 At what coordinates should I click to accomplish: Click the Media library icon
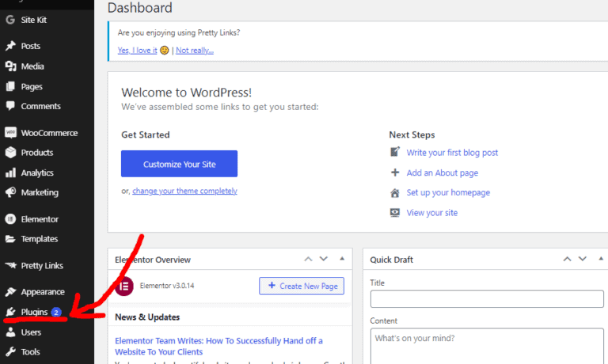pyautogui.click(x=10, y=66)
